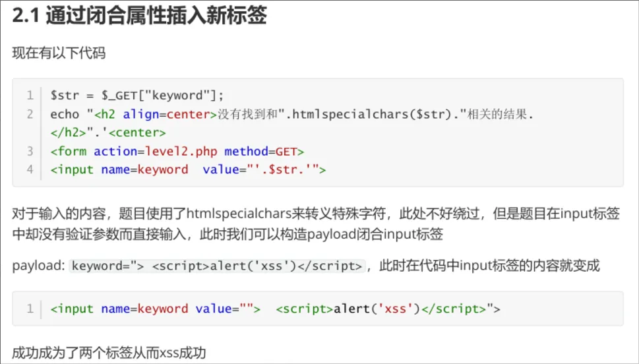This screenshot has height=364, width=639.
Task: Click the final sentence "成功成为了两个标签从而xss成功"
Action: [x=109, y=353]
